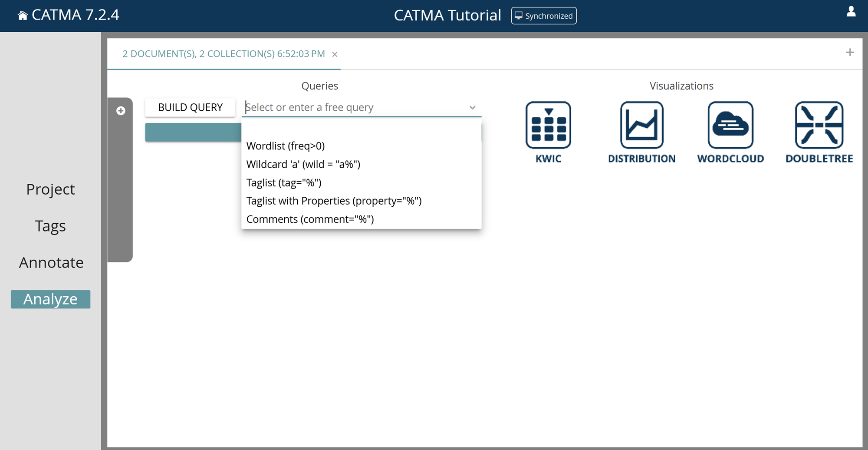The width and height of the screenshot is (868, 450).
Task: Click the monitor icon in Synchronized status
Action: click(519, 15)
